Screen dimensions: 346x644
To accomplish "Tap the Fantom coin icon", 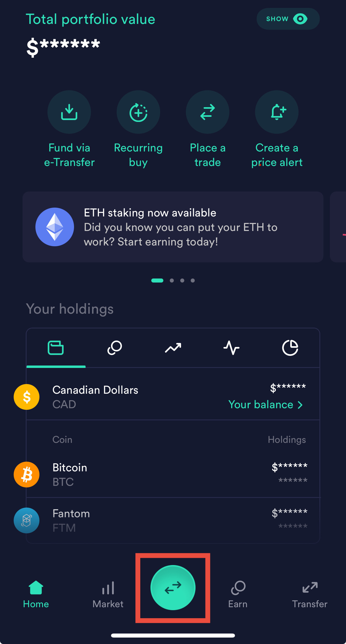I will point(27,520).
